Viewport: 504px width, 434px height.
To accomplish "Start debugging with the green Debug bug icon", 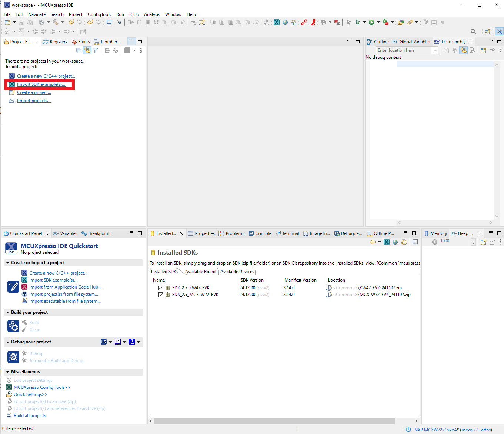I will pos(358,22).
